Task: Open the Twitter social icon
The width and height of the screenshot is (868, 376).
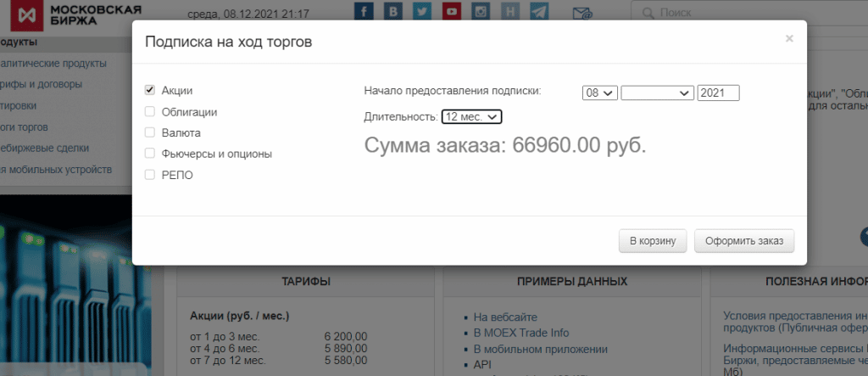Action: click(x=422, y=11)
